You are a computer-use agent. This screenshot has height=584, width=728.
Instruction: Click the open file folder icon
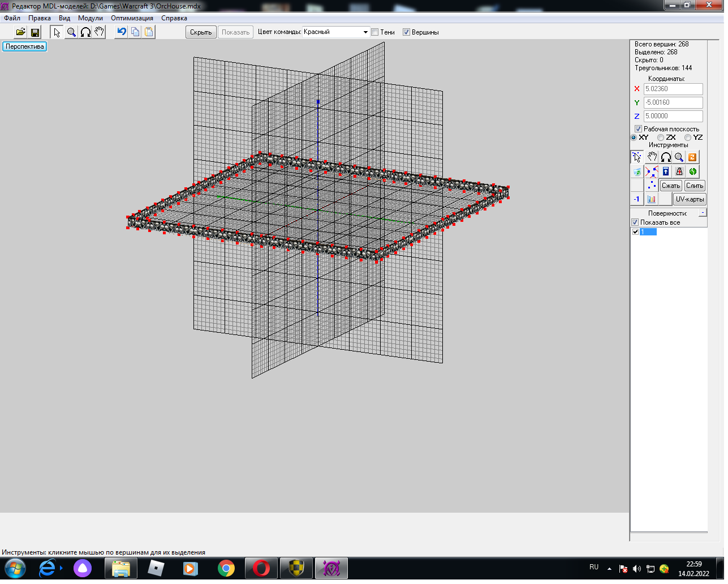click(x=20, y=32)
